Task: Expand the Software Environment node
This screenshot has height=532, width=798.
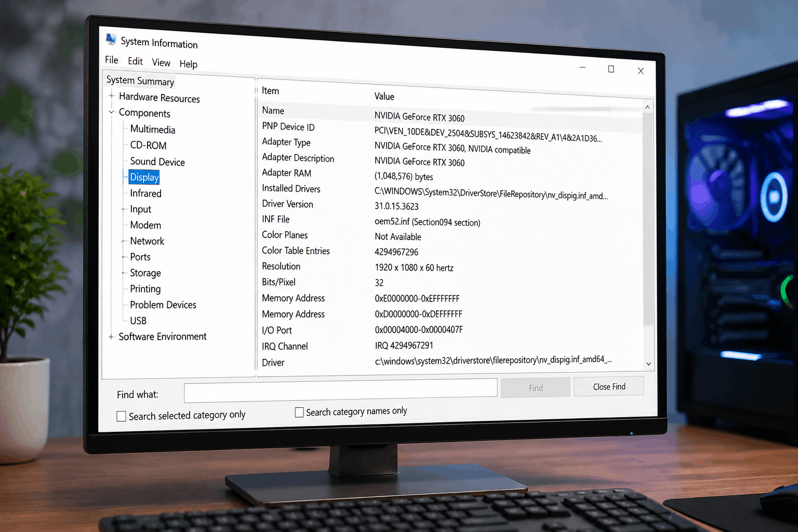Action: click(111, 337)
